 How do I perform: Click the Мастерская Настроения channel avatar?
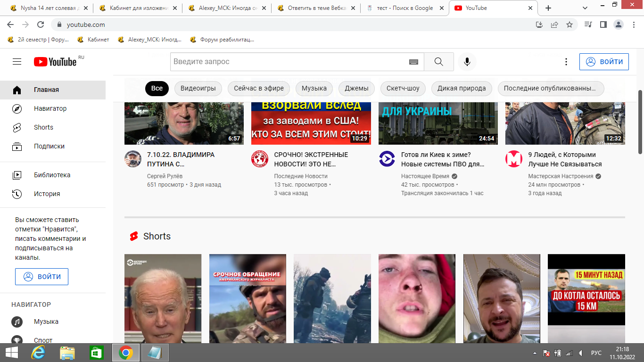[x=514, y=159]
